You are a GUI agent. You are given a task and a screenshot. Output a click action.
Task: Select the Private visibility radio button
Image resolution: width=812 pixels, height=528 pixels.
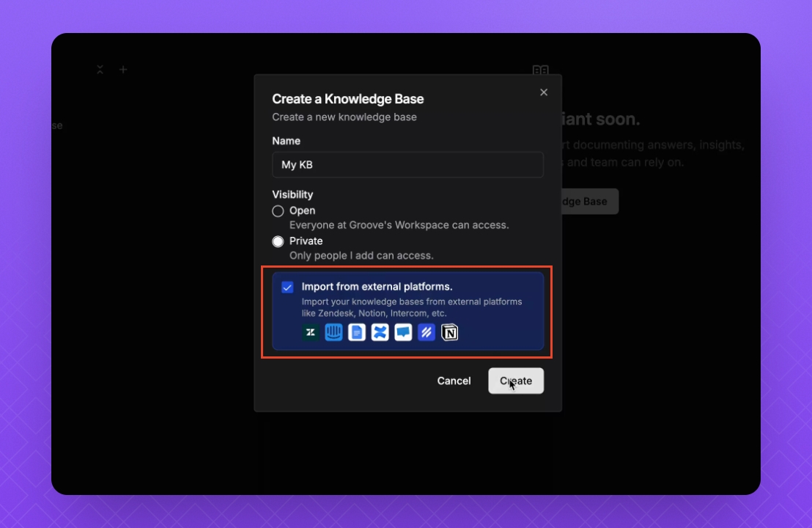278,241
